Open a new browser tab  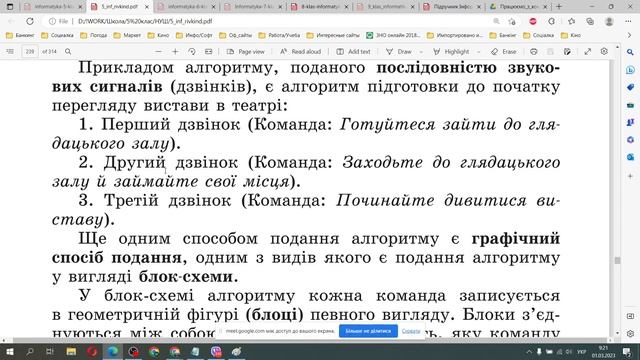pos(559,7)
